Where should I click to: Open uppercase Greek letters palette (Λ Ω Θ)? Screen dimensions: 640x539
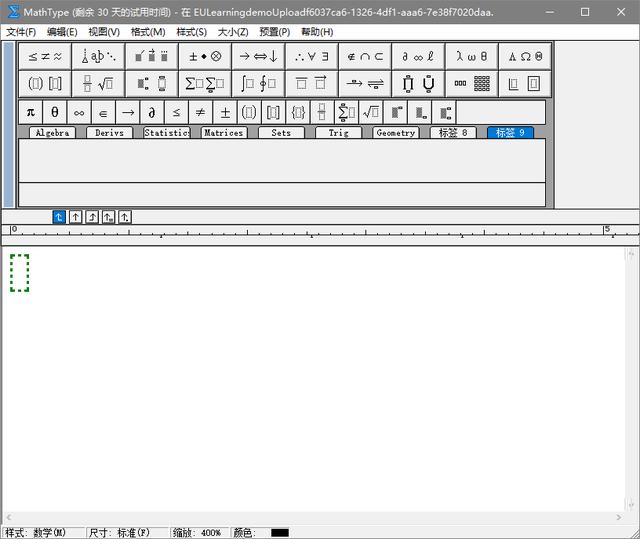pyautogui.click(x=525, y=56)
